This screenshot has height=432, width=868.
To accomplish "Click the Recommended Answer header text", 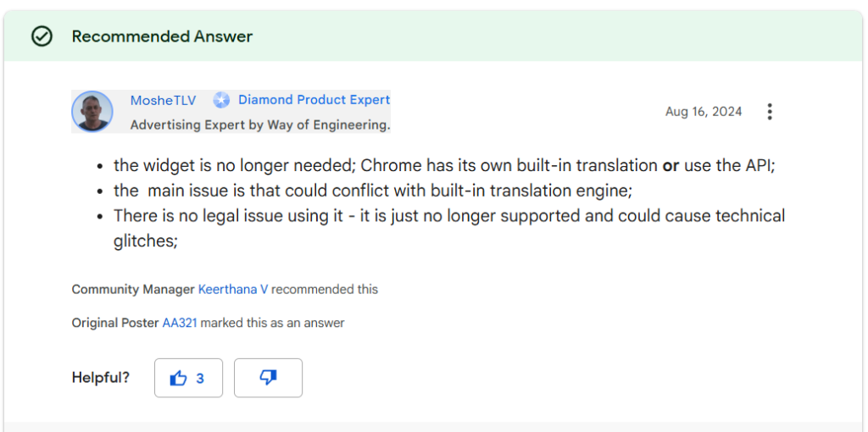I will tap(162, 36).
